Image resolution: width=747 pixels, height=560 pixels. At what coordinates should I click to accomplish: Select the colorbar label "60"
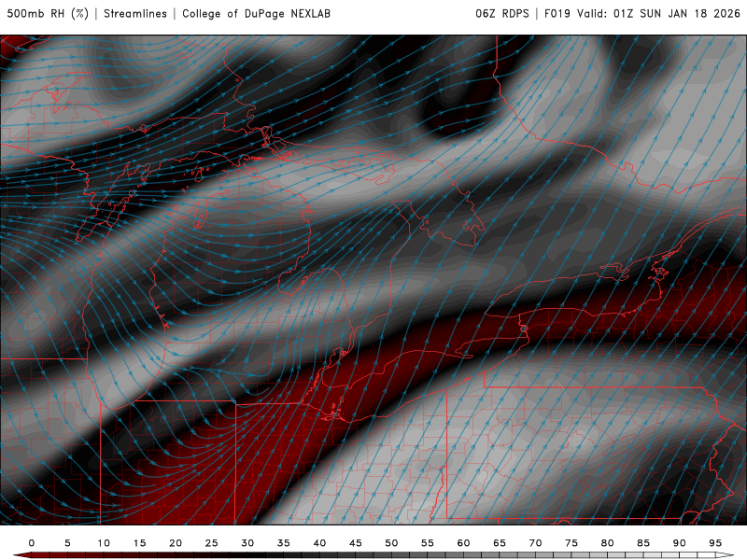tap(463, 543)
